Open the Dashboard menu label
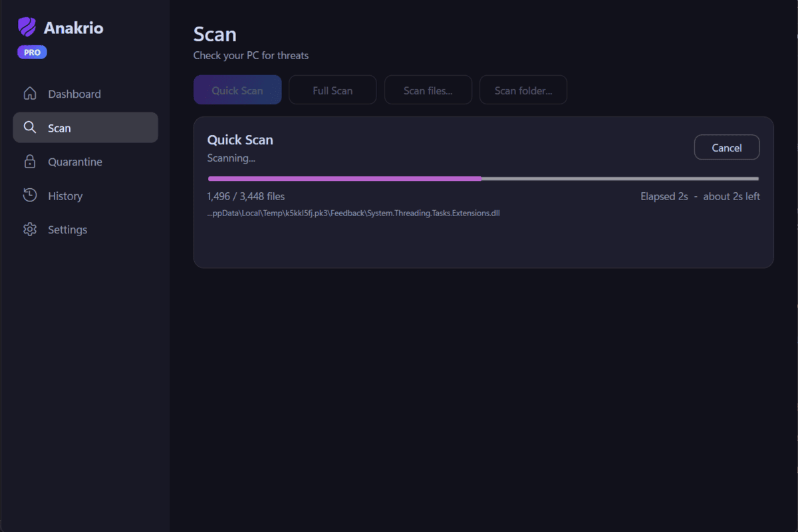 74,94
